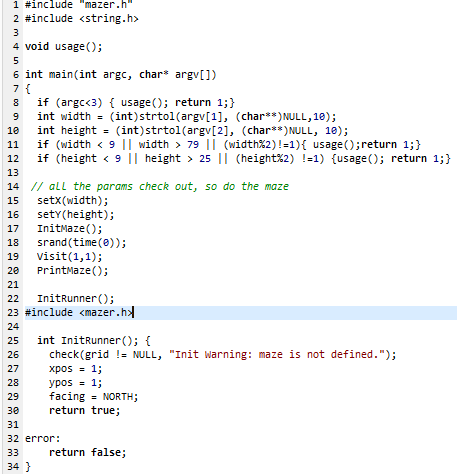Click line number 32 in the gutter
The image size is (457, 474).
pyautogui.click(x=13, y=439)
